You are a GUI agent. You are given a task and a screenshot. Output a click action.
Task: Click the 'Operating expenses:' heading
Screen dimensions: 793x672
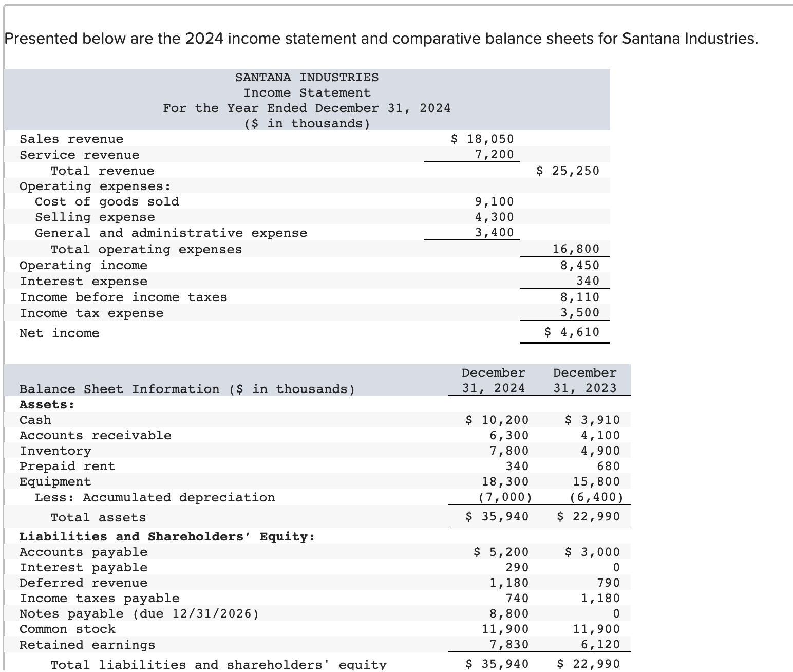click(x=96, y=186)
